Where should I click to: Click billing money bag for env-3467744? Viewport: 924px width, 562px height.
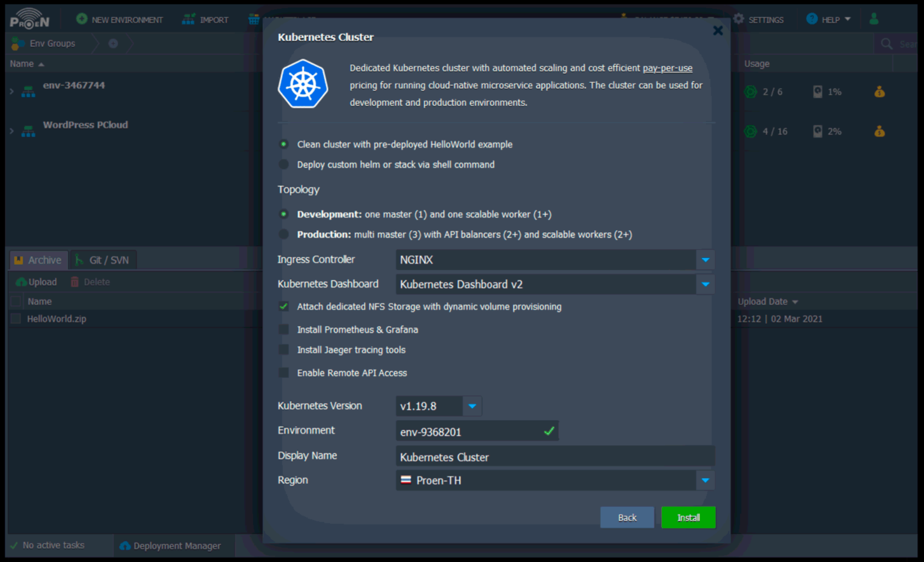[x=880, y=92]
